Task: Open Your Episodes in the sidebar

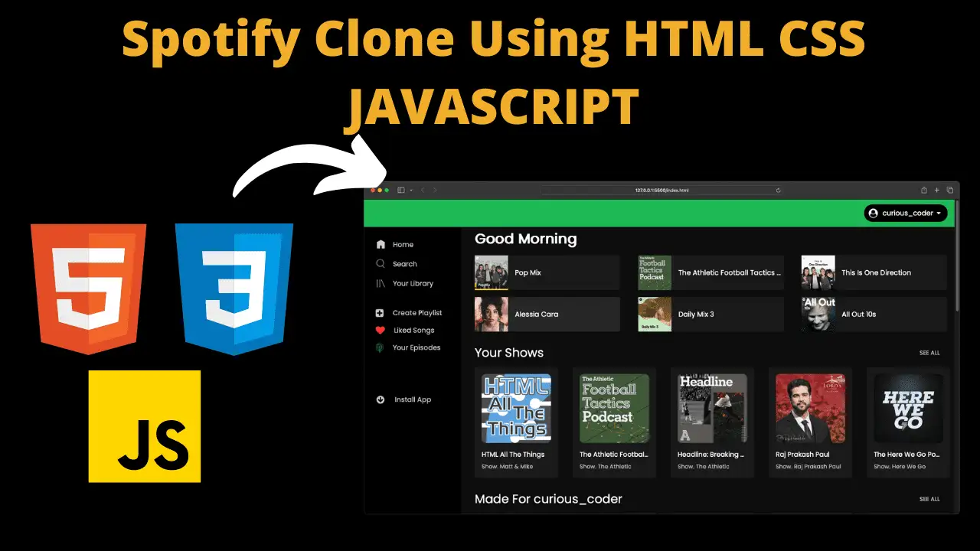Action: coord(416,347)
